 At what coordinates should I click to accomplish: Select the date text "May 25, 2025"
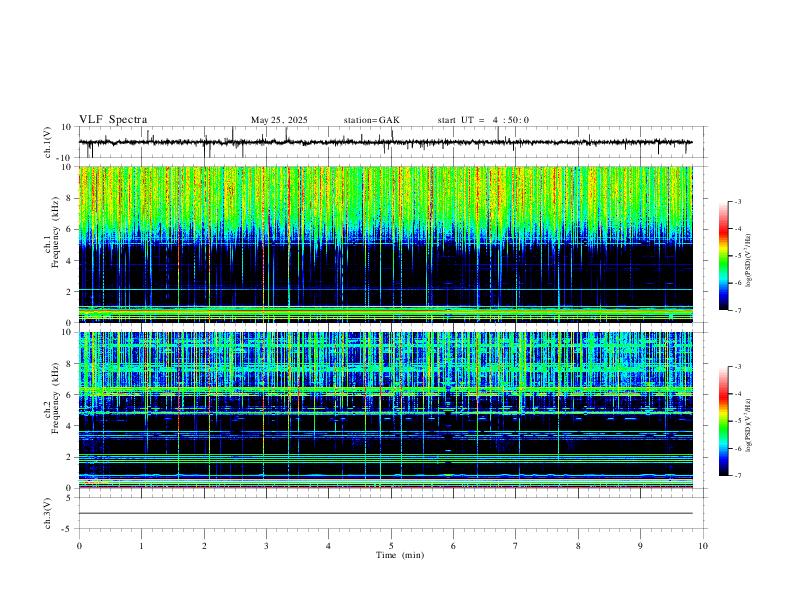pyautogui.click(x=279, y=120)
